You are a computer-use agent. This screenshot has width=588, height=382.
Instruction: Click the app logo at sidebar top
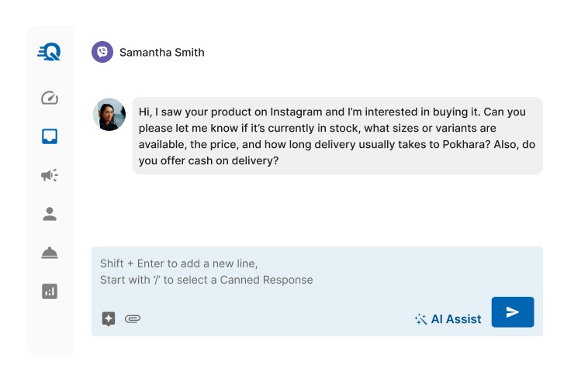click(x=50, y=52)
